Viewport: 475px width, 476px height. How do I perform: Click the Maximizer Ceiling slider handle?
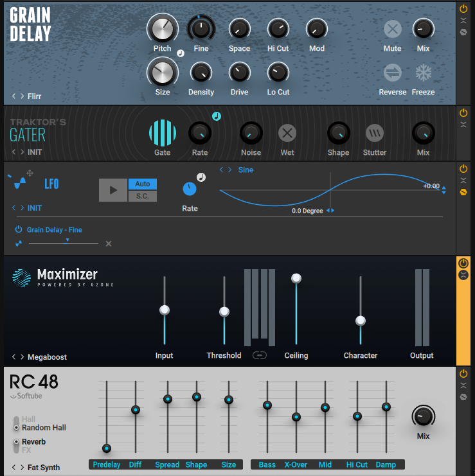[296, 278]
